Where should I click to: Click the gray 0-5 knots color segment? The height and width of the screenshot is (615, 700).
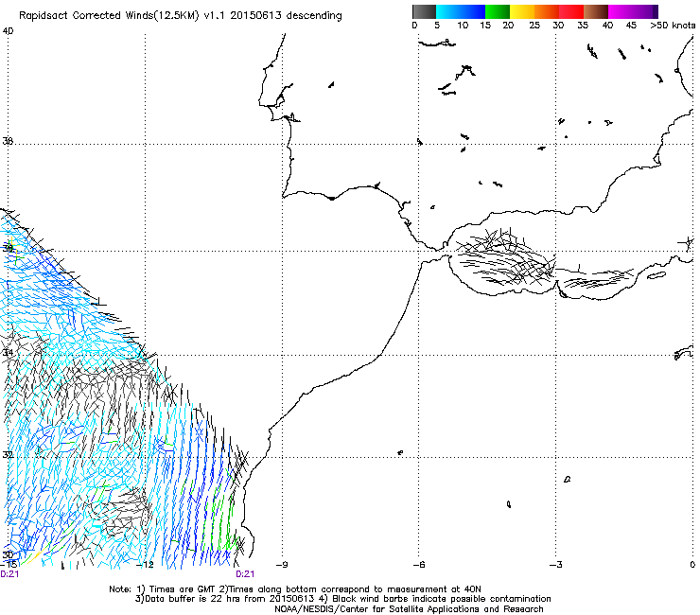click(424, 11)
